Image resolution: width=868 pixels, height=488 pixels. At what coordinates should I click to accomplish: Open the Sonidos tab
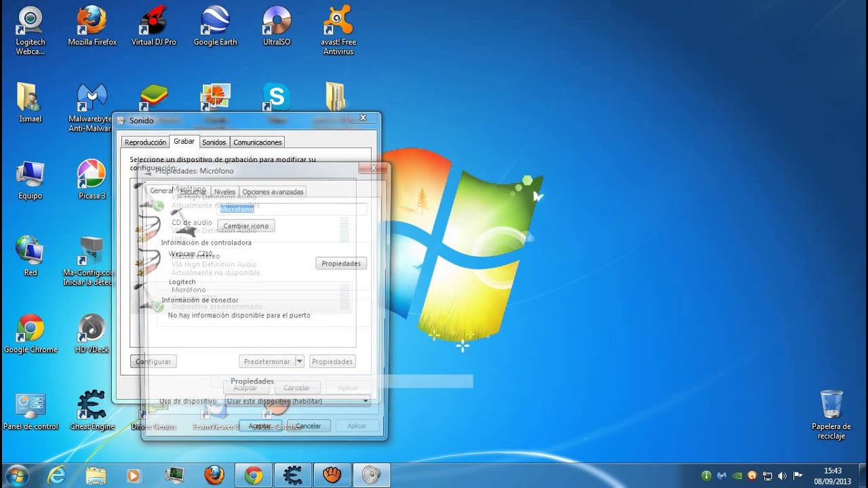(214, 142)
